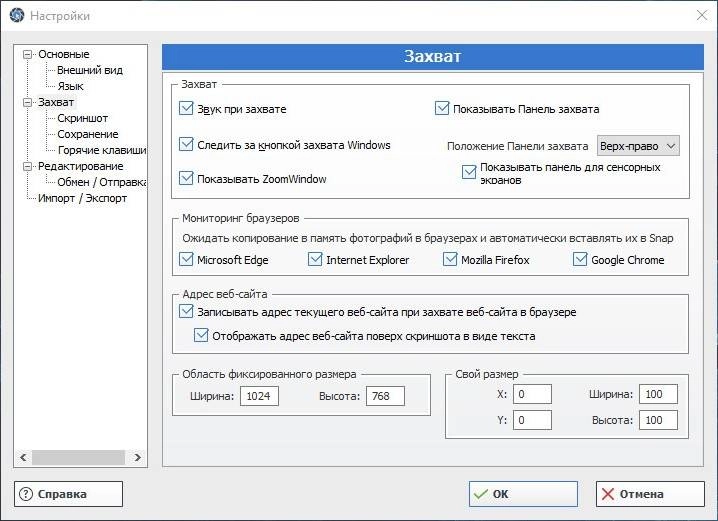Select Импорт / Экспорт tree item
This screenshot has height=521, width=718.
pyautogui.click(x=82, y=198)
